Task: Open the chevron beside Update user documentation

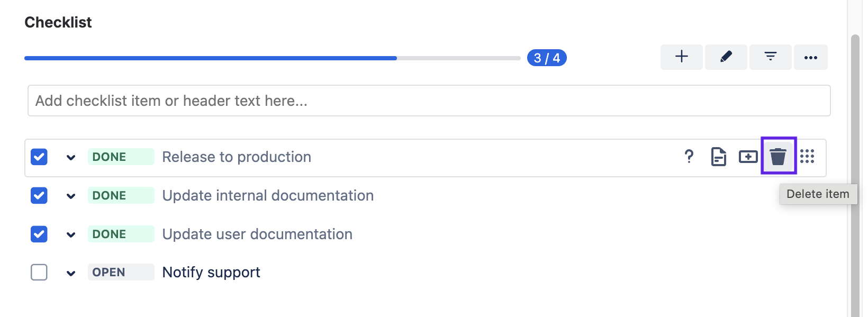Action: pyautogui.click(x=71, y=234)
